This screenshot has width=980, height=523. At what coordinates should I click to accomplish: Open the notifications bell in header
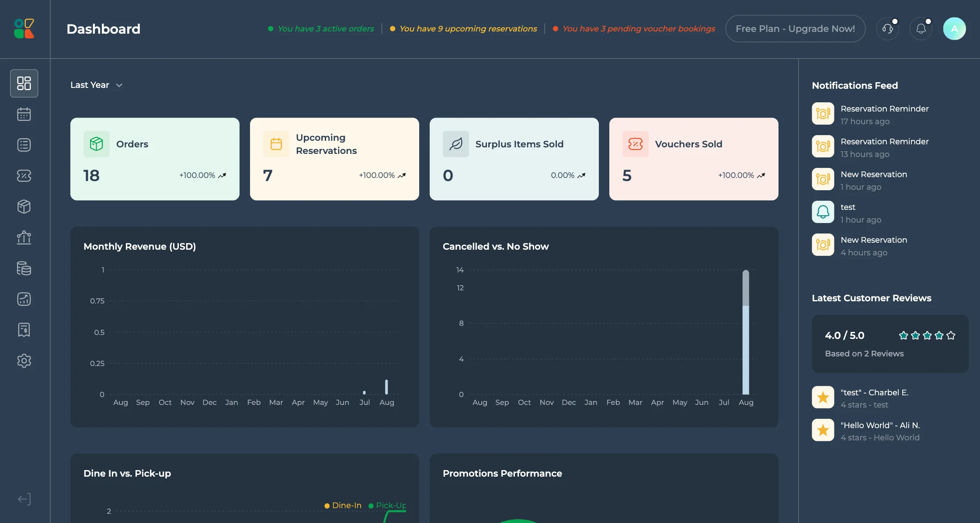coord(921,29)
